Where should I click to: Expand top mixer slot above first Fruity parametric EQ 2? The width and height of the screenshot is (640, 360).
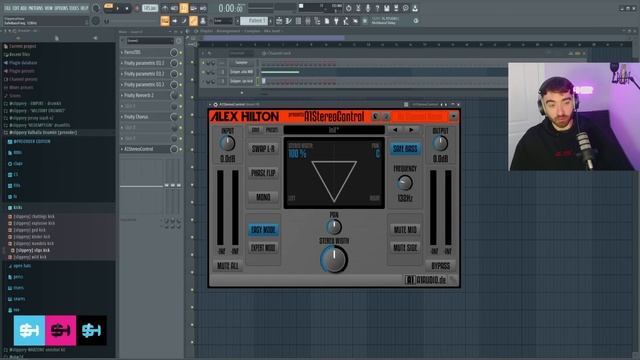click(122, 53)
